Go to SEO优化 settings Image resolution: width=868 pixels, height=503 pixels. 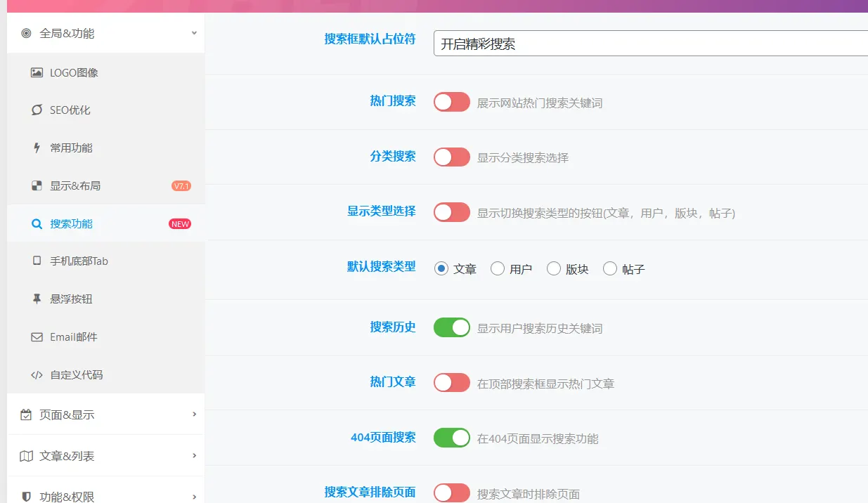click(106, 110)
